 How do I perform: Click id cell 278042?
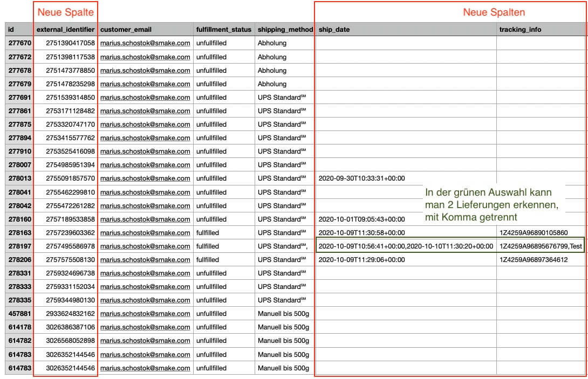click(19, 206)
